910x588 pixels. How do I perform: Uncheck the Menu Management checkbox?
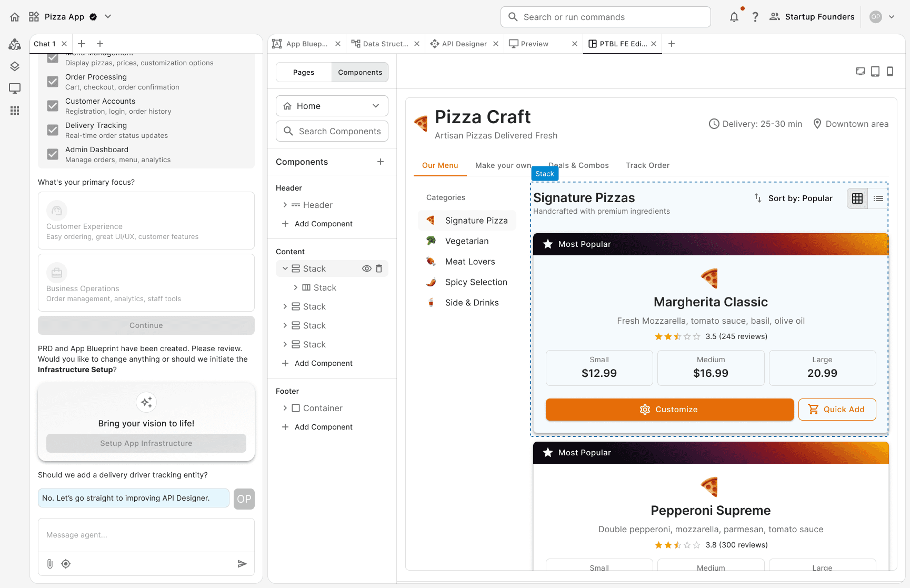coord(53,58)
